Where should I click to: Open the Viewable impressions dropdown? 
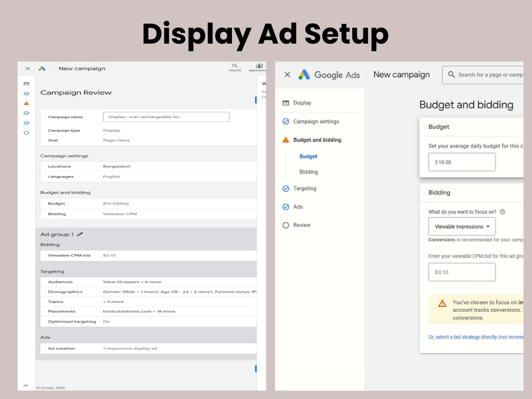click(462, 226)
